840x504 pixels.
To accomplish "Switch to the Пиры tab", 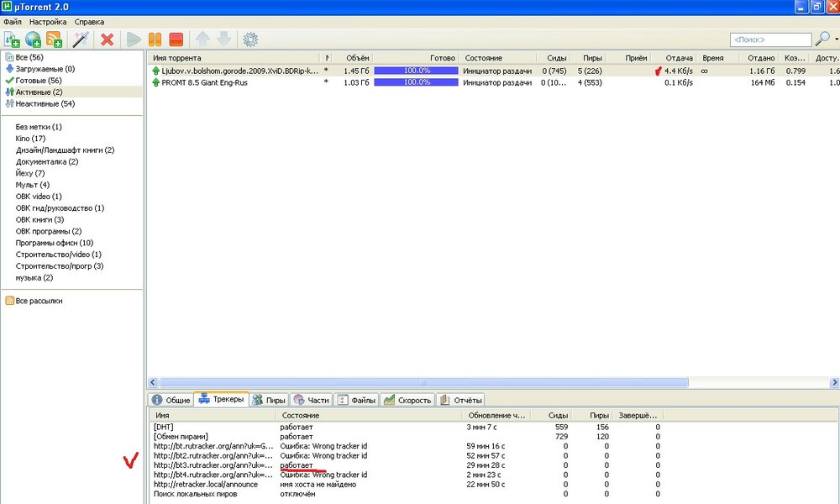I will click(269, 400).
